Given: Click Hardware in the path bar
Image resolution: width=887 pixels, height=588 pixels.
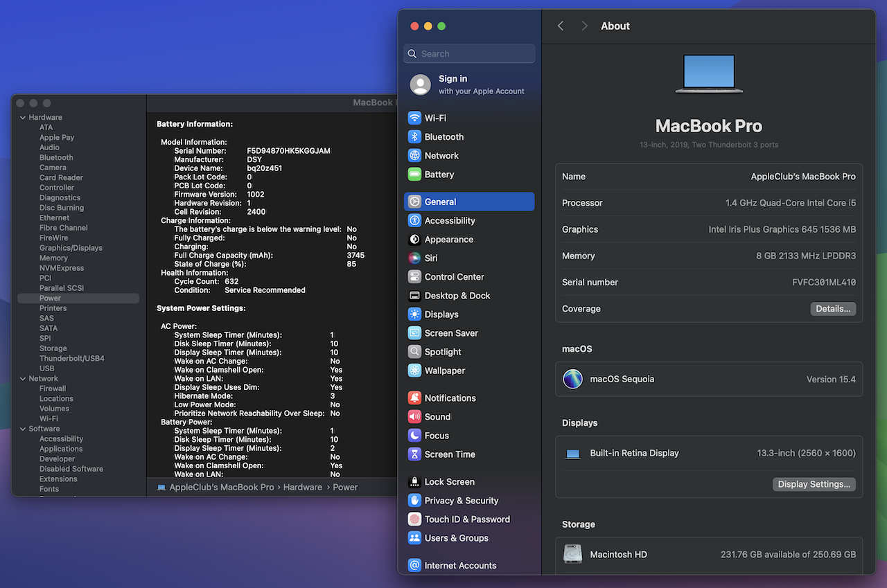Looking at the screenshot, I should click(303, 487).
